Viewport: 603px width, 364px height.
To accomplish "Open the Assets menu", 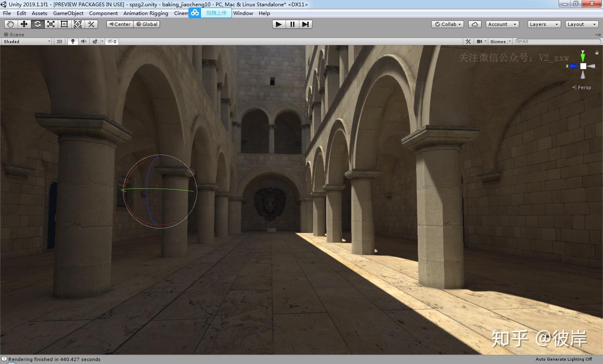I will (x=39, y=13).
